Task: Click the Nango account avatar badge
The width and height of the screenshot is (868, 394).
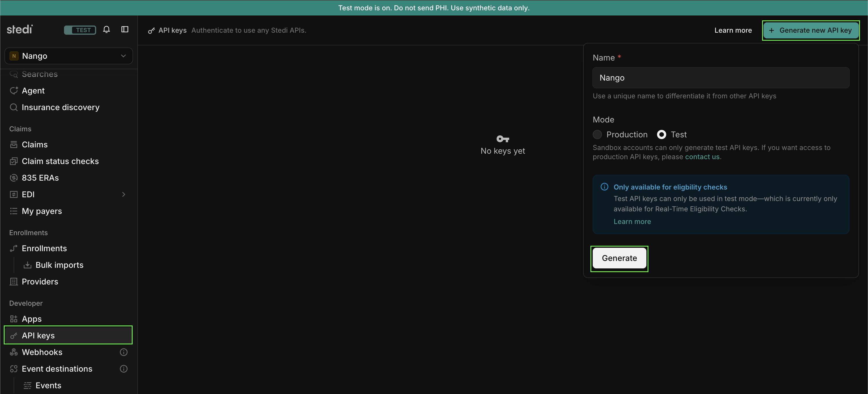Action: (14, 56)
